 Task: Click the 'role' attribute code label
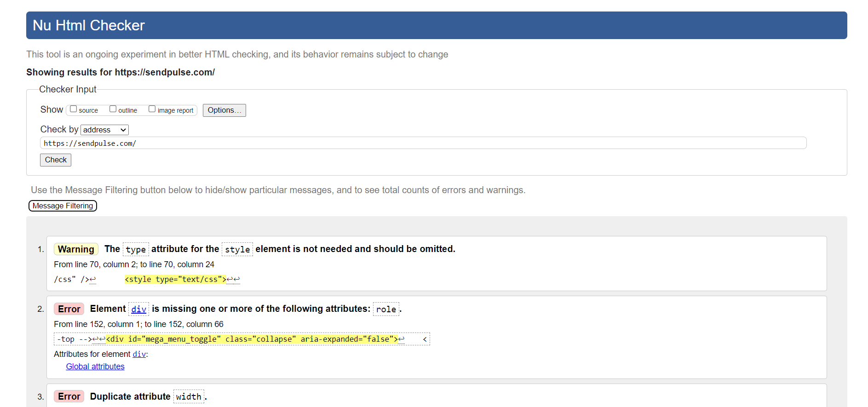coord(386,309)
